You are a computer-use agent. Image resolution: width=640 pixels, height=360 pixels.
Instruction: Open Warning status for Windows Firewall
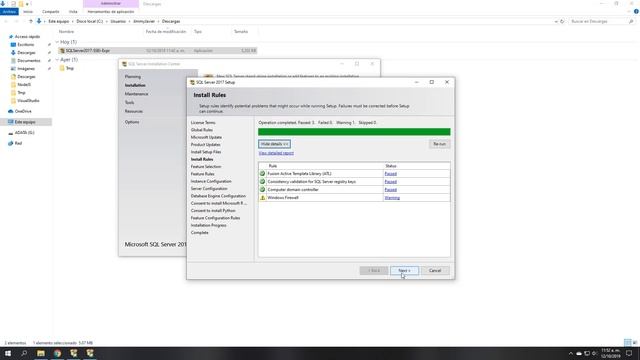pos(392,198)
